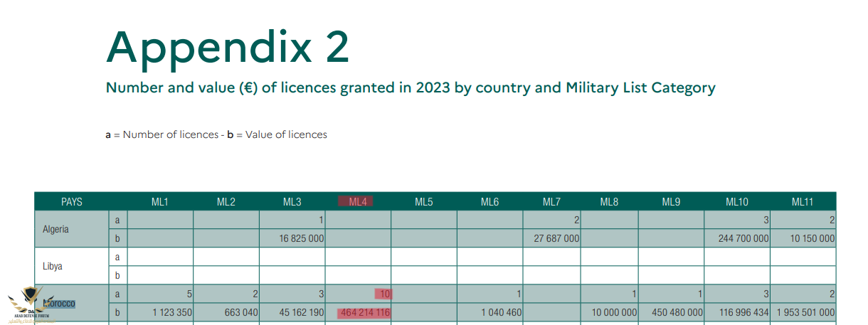Viewport: 868px width, 325px height.
Task: Select Morocco's ML8 licence count "1"
Action: point(634,294)
